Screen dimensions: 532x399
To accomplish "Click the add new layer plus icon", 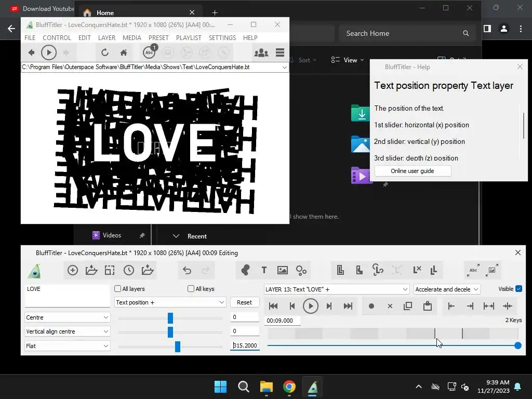I will (73, 270).
